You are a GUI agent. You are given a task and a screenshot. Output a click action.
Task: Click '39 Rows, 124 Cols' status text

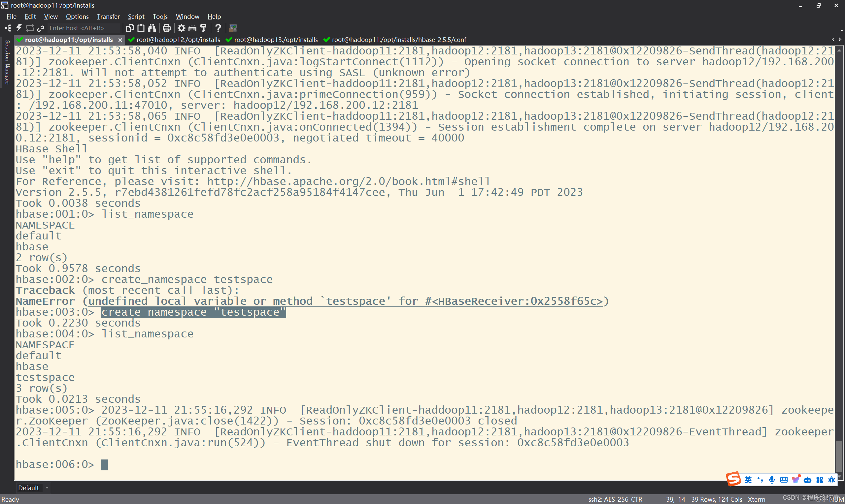(x=717, y=499)
